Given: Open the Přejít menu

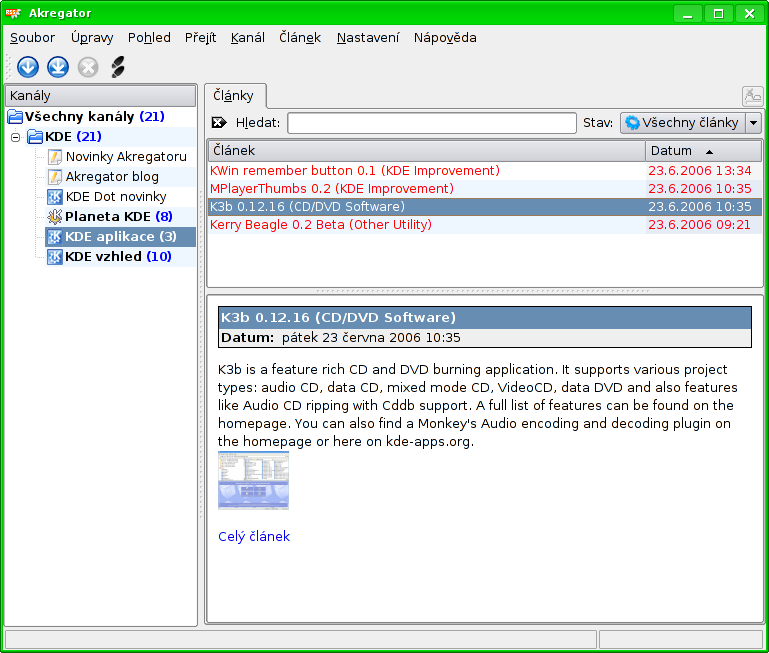Looking at the screenshot, I should click(201, 38).
